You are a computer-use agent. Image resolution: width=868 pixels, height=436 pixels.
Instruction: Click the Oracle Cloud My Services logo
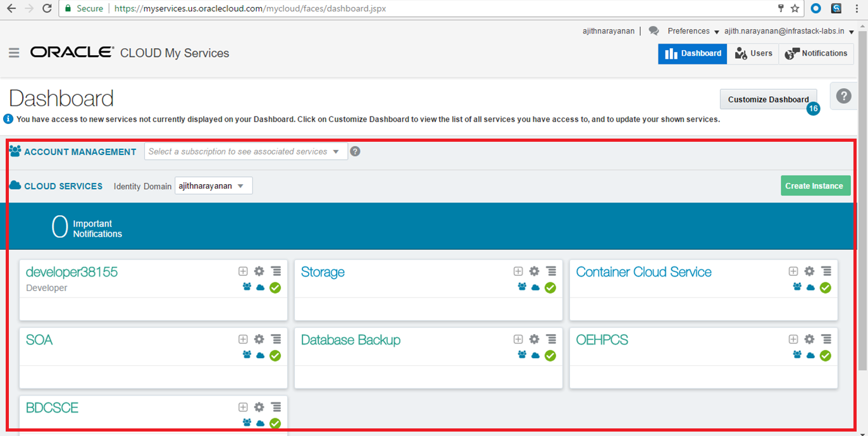(130, 53)
